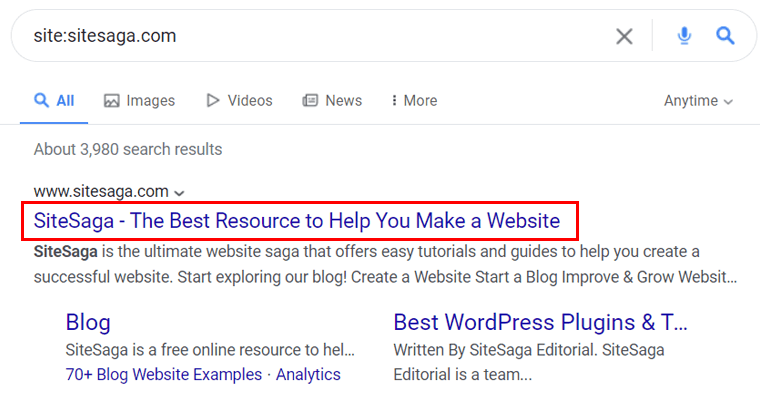
Task: Open the 70+ Blog Website Examples link
Action: (164, 374)
